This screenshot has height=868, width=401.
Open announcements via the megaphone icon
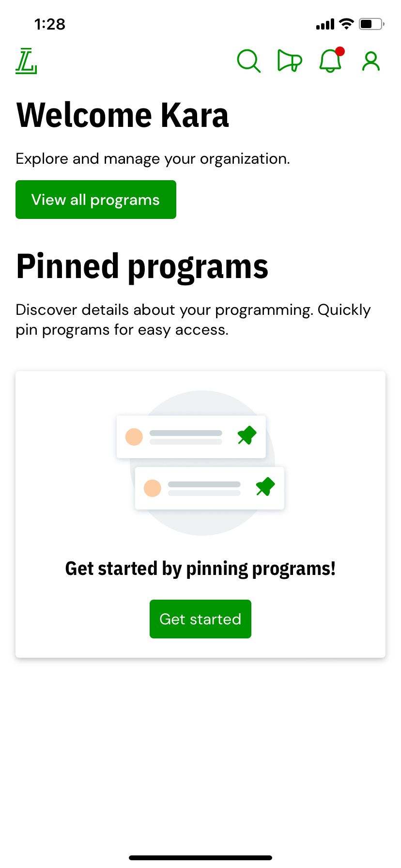290,62
